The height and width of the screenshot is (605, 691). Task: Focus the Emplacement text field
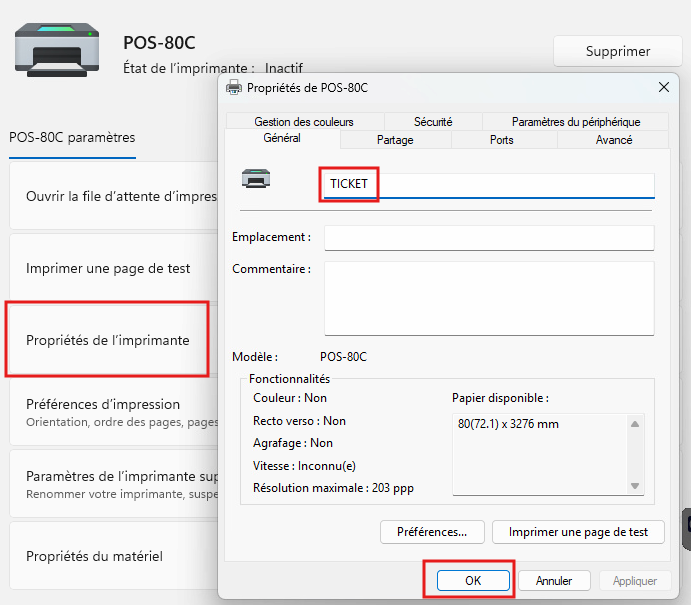coord(488,238)
